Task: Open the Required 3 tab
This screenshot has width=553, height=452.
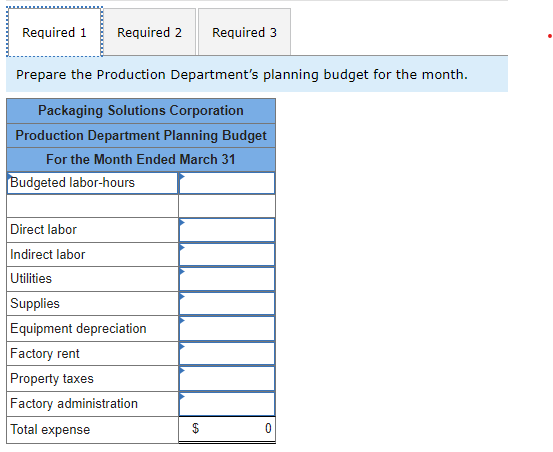Action: pos(244,32)
